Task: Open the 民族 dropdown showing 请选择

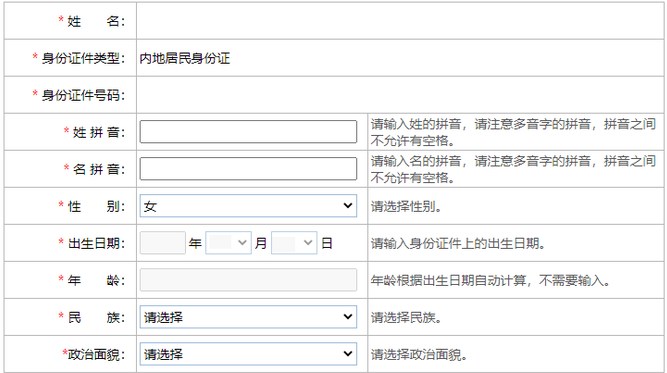Action: coord(248,317)
